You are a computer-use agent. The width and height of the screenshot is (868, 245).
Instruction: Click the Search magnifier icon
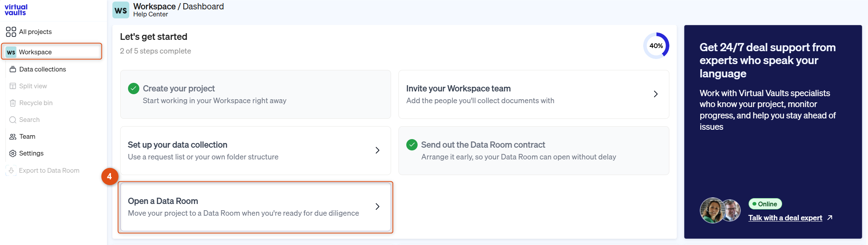(x=13, y=120)
